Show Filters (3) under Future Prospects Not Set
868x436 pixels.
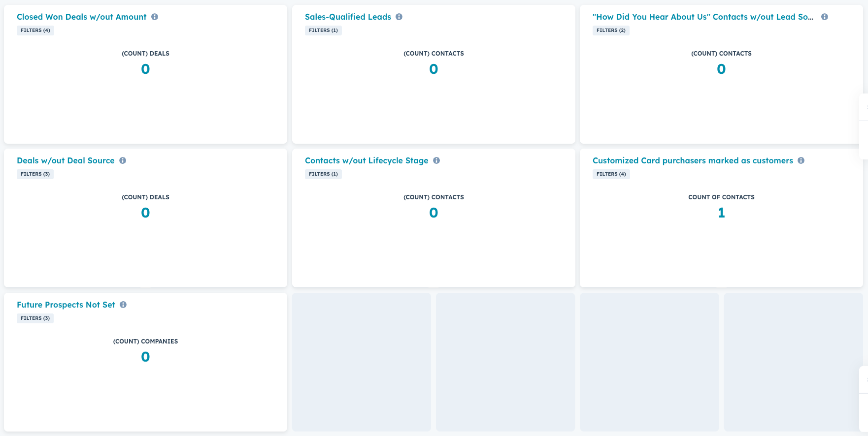pos(35,318)
